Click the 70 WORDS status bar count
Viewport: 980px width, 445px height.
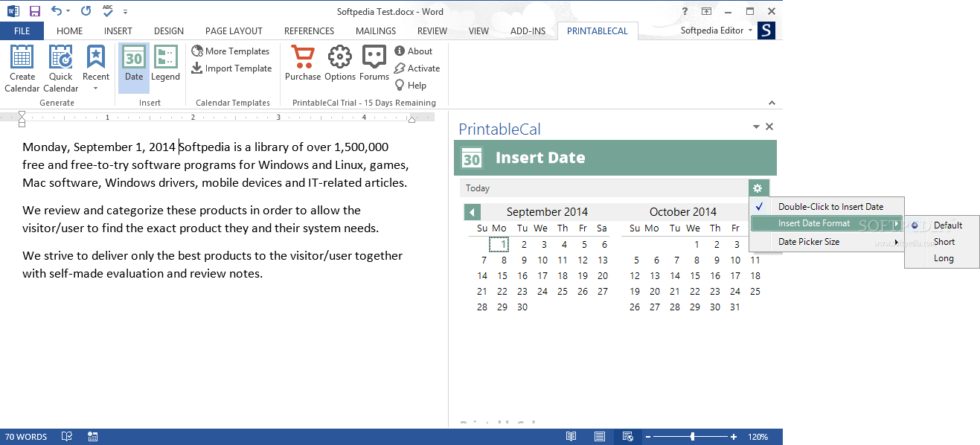[26, 437]
